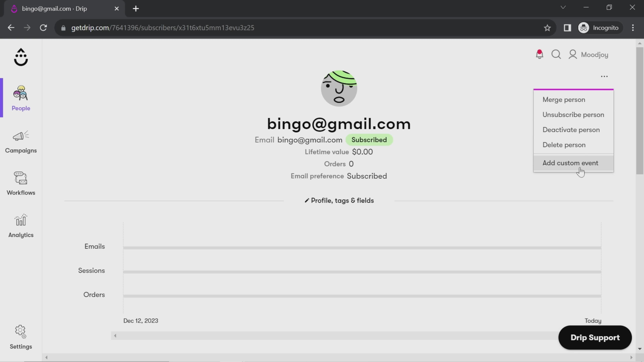644x362 pixels.
Task: Open the search icon
Action: pos(557,54)
